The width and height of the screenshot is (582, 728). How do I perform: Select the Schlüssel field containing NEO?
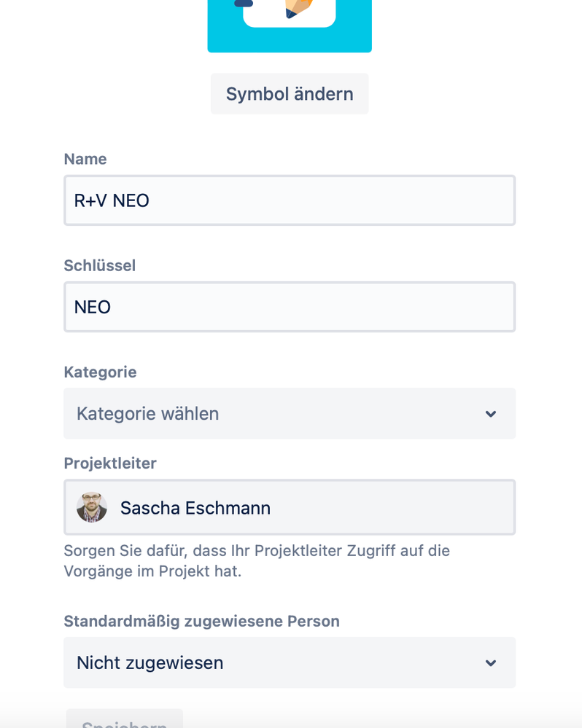click(290, 306)
